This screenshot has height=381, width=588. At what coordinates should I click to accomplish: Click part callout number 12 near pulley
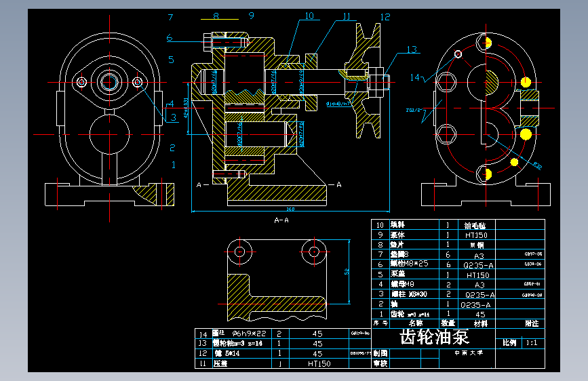click(385, 17)
